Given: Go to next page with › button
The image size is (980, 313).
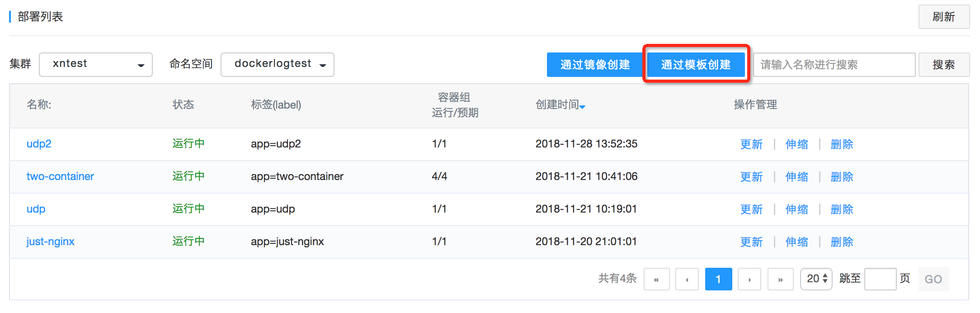Looking at the screenshot, I should pyautogui.click(x=749, y=279).
